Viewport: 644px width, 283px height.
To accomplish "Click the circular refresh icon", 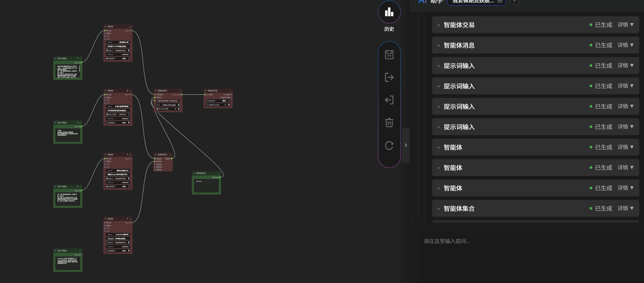I will coord(389,145).
